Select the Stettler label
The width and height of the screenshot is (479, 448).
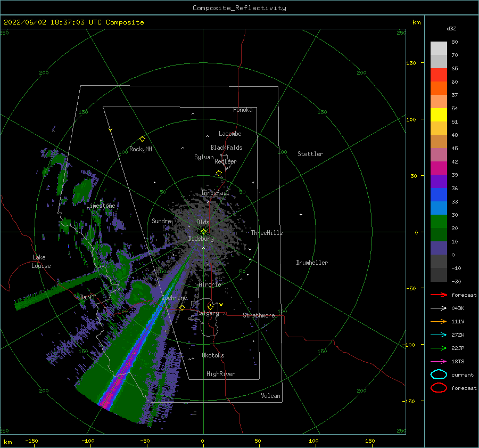coord(310,154)
